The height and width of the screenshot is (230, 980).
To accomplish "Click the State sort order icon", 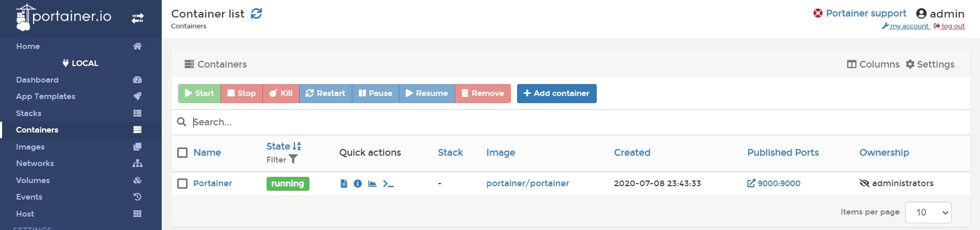I will pos(297,146).
